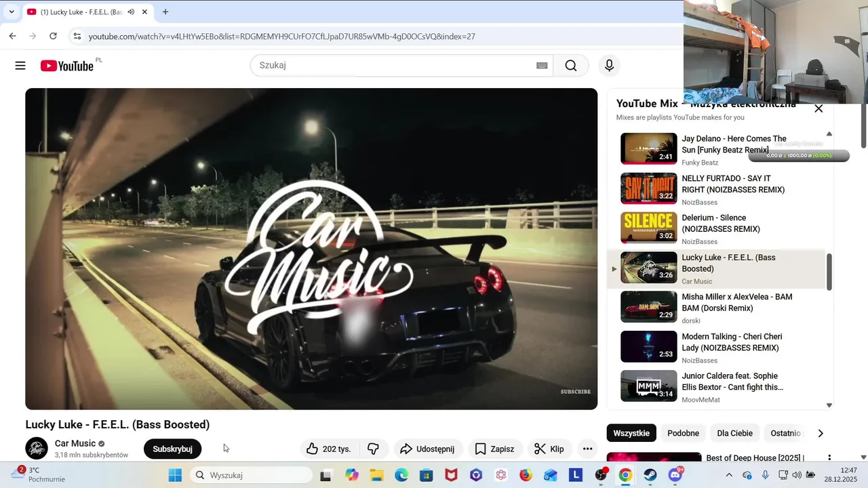Open File Explorer from taskbar
Image resolution: width=868 pixels, height=488 pixels.
point(376,475)
